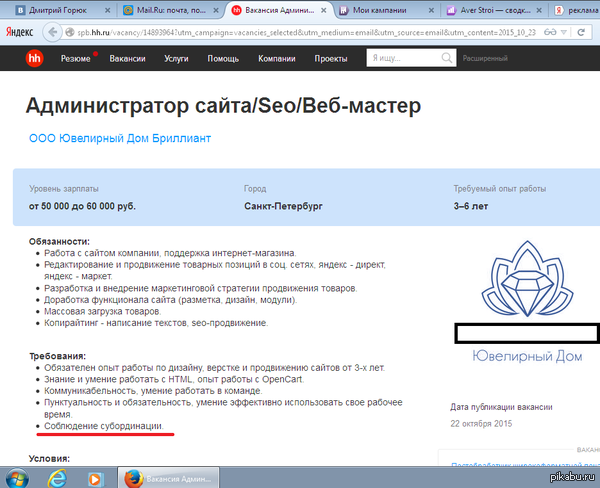Click the date 22 октября 2015

point(481,424)
